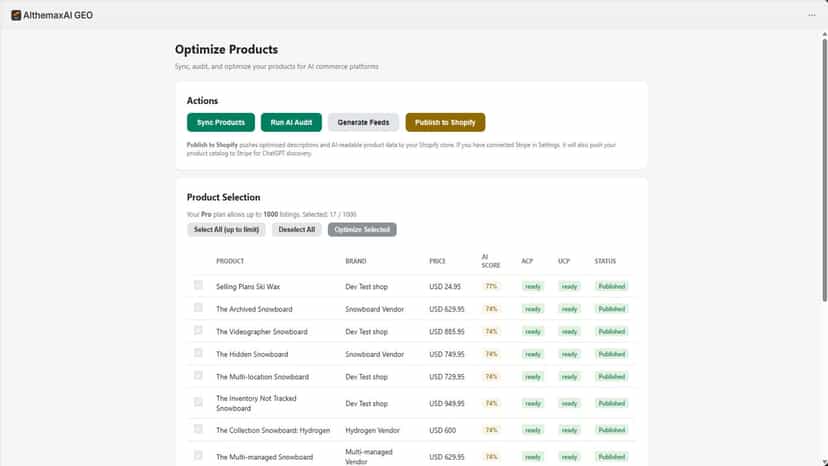Click scrollbar down arrow
Screen dimensions: 828x466
(x=824, y=462)
